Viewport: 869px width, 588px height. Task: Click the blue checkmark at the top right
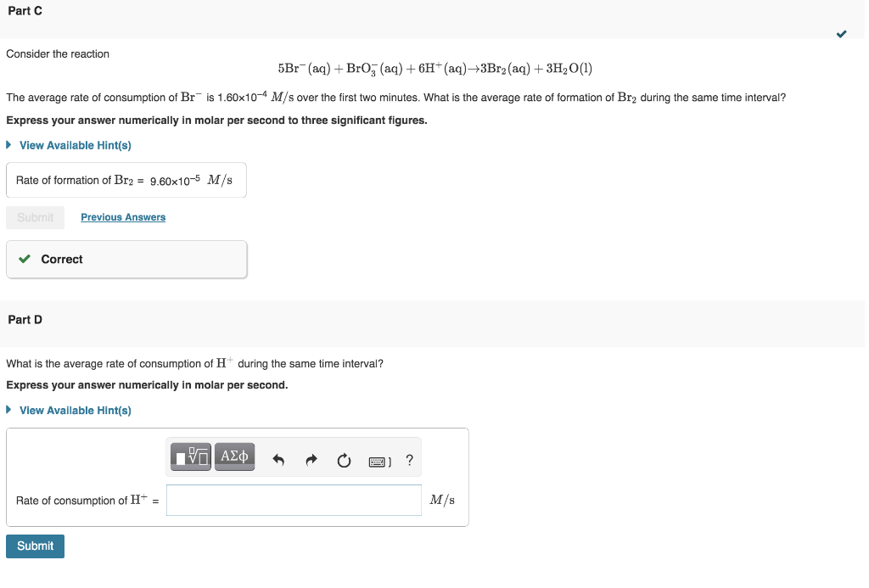(x=842, y=35)
